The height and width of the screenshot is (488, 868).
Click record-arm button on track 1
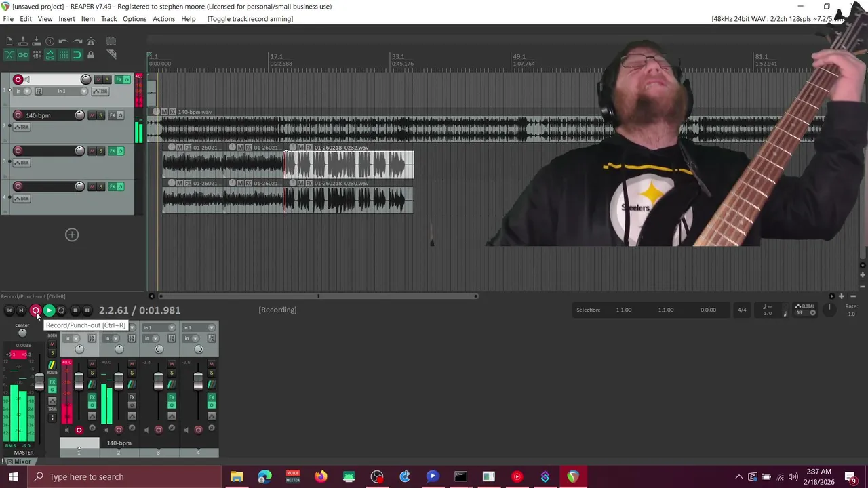pos(18,80)
